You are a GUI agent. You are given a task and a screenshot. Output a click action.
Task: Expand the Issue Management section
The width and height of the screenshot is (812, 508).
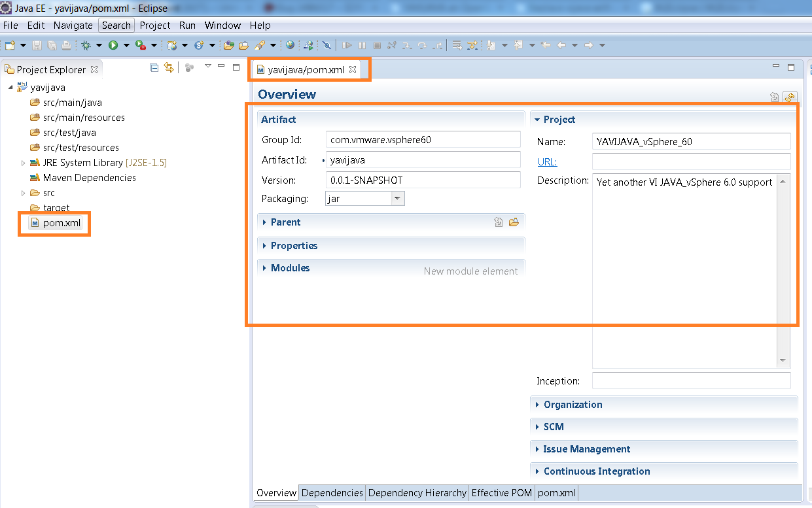tap(537, 449)
